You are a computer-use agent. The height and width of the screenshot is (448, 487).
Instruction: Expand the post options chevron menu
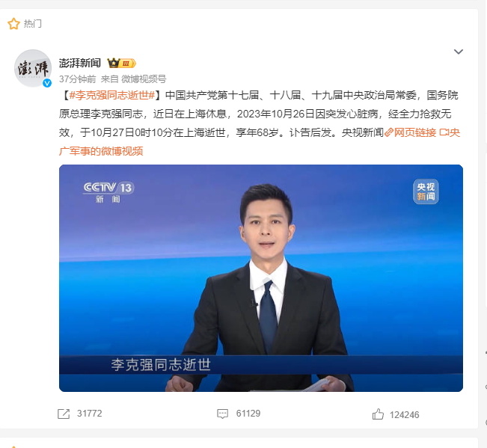coord(459,52)
